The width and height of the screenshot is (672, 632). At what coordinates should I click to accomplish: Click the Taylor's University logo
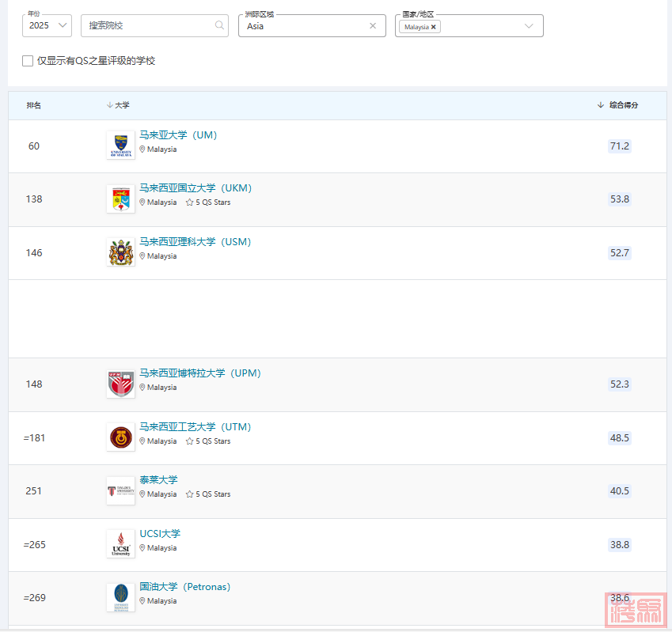click(121, 490)
